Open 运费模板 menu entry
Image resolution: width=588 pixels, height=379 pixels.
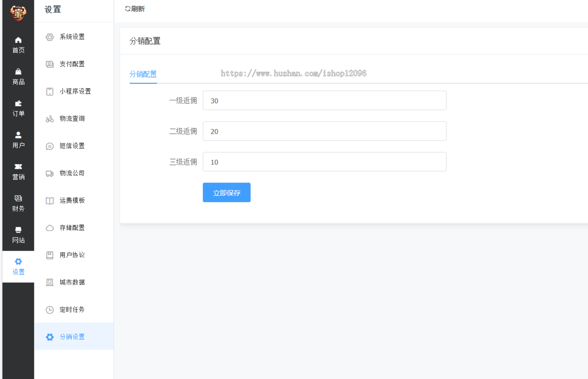pos(74,201)
